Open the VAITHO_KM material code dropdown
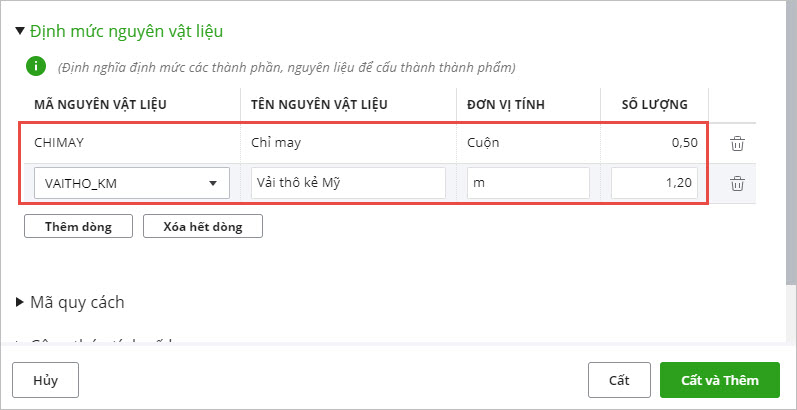 tap(212, 184)
